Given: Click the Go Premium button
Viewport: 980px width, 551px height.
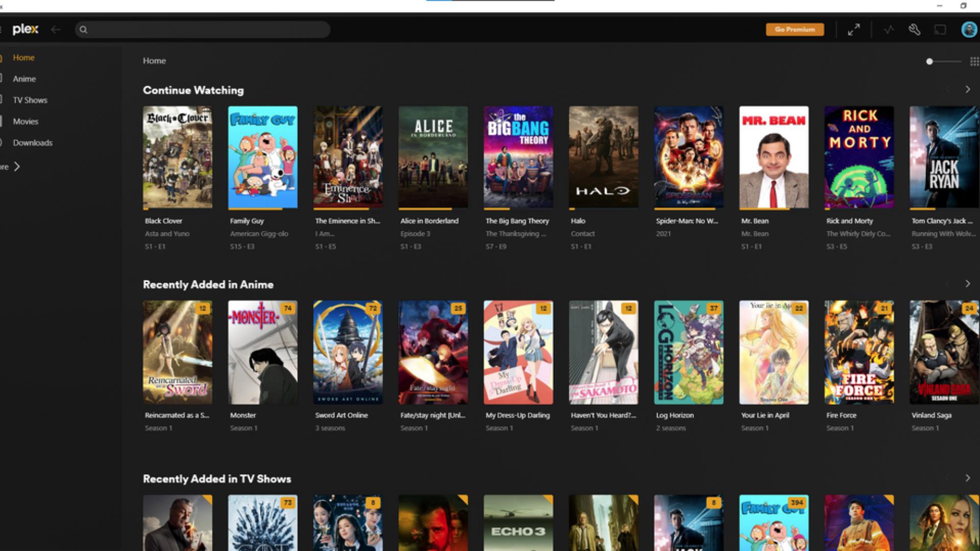Looking at the screenshot, I should pyautogui.click(x=794, y=30).
